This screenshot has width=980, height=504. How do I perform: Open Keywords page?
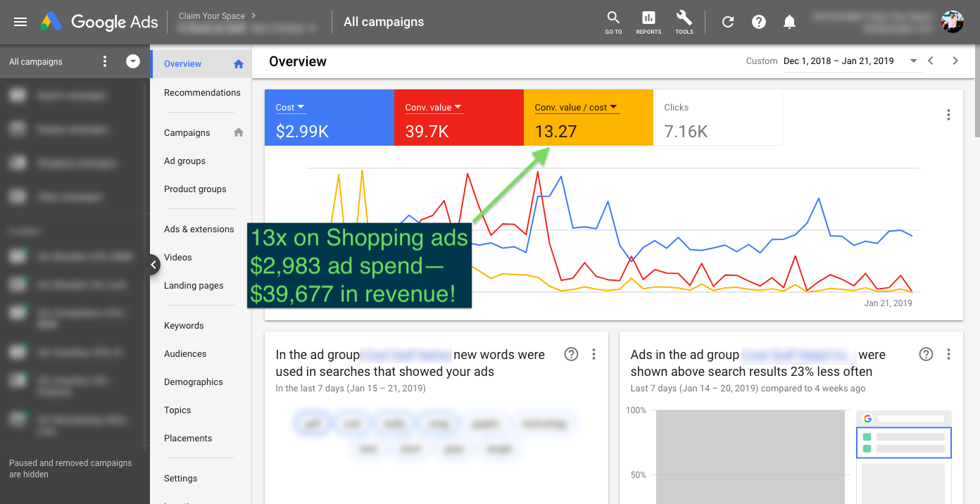184,325
